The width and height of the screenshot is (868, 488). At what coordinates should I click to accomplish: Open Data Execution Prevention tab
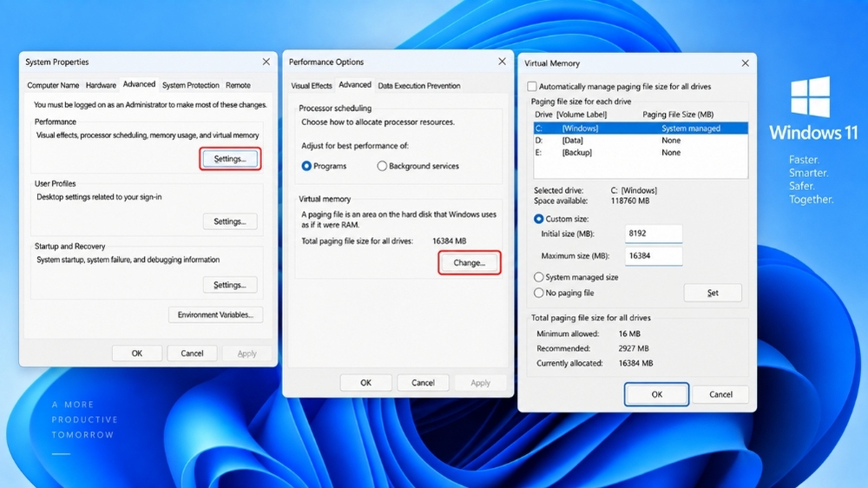tap(419, 86)
